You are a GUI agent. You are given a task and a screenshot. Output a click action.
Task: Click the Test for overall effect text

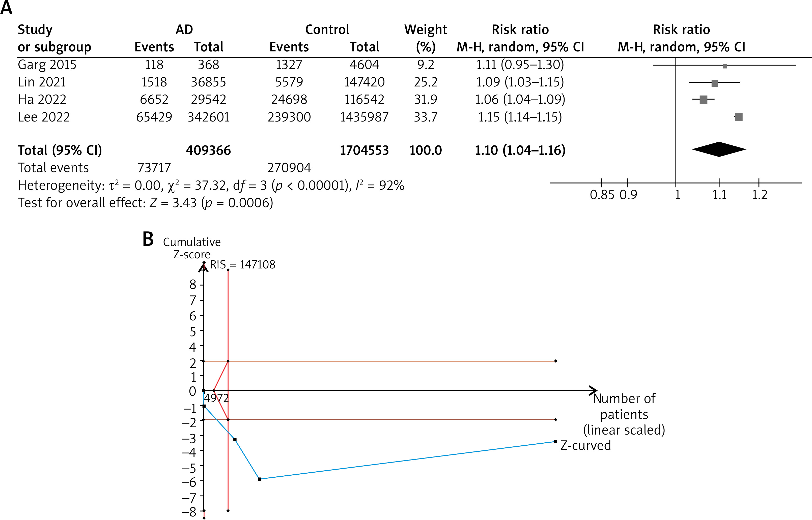[145, 203]
